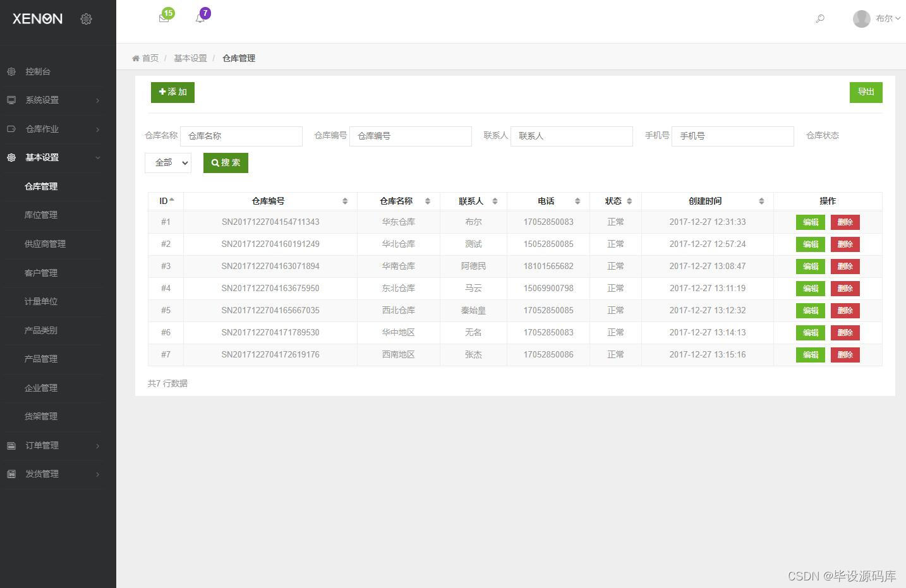This screenshot has height=588, width=906.
Task: Open the 仓库状态 全部 dropdown
Action: 168,163
